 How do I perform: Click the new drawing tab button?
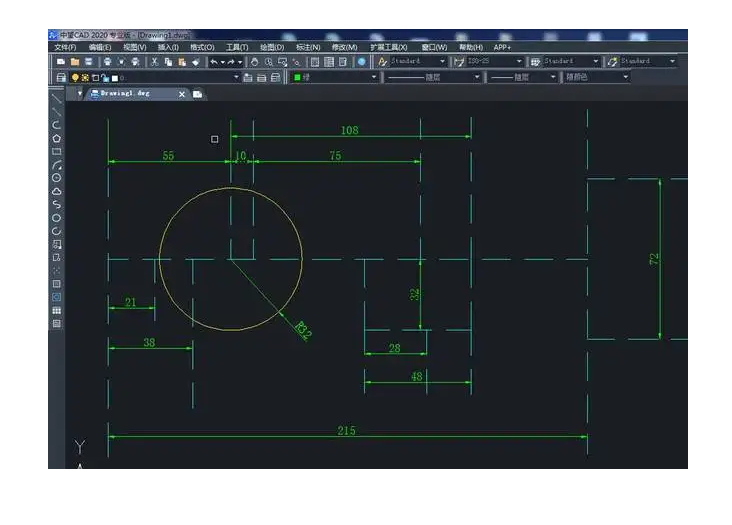pyautogui.click(x=198, y=94)
